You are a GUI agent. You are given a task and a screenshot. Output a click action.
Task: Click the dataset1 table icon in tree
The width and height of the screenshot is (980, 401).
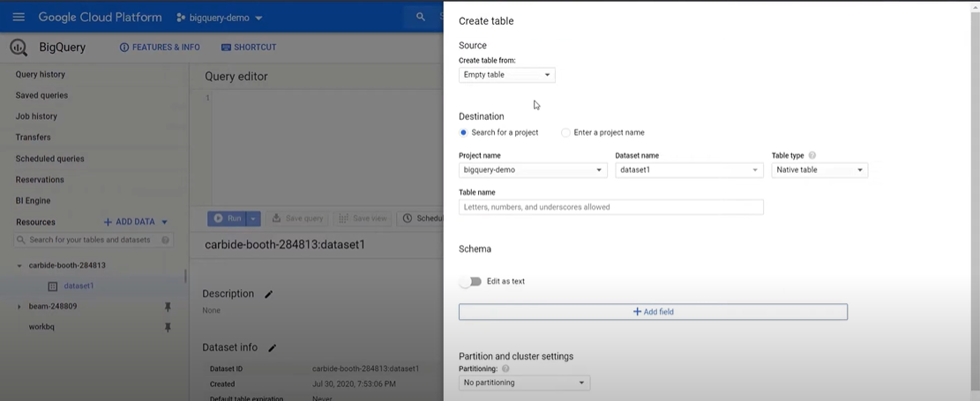53,286
